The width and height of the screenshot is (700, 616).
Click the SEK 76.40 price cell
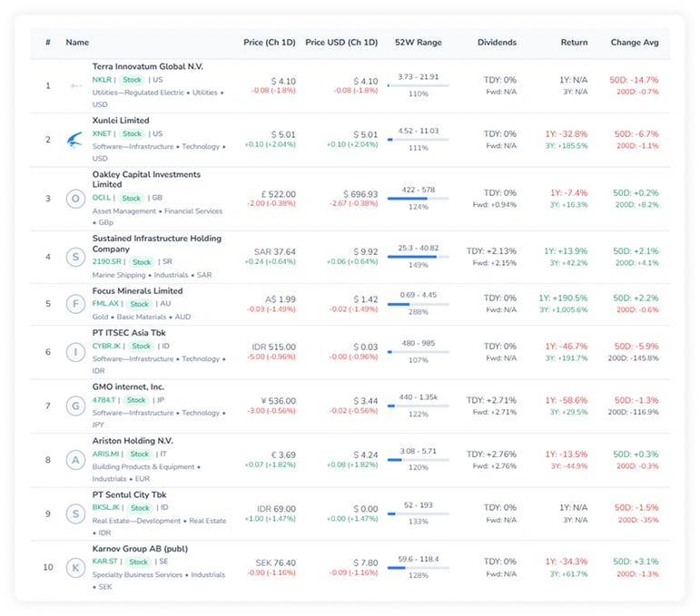[x=275, y=562]
